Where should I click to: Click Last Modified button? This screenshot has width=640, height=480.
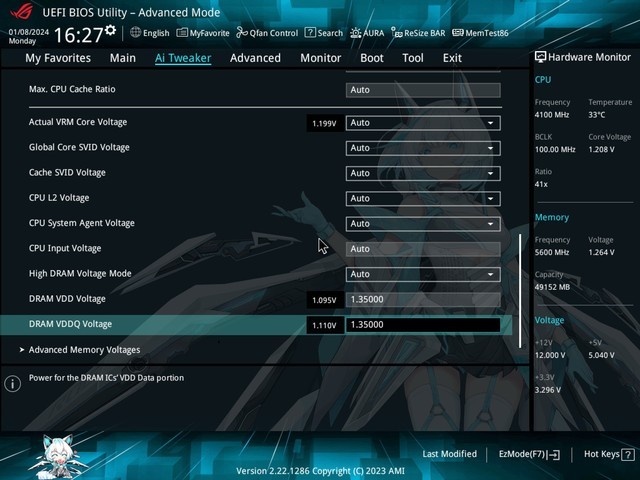coord(449,454)
